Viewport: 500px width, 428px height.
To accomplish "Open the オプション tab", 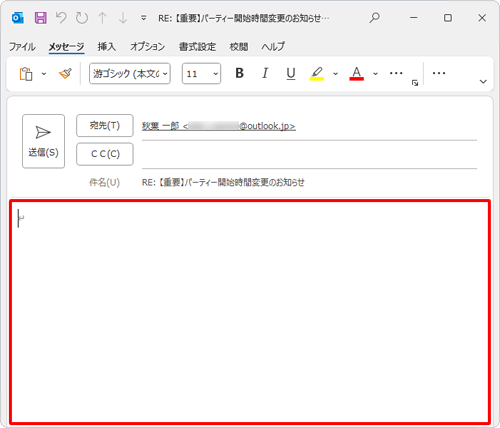I will (147, 46).
